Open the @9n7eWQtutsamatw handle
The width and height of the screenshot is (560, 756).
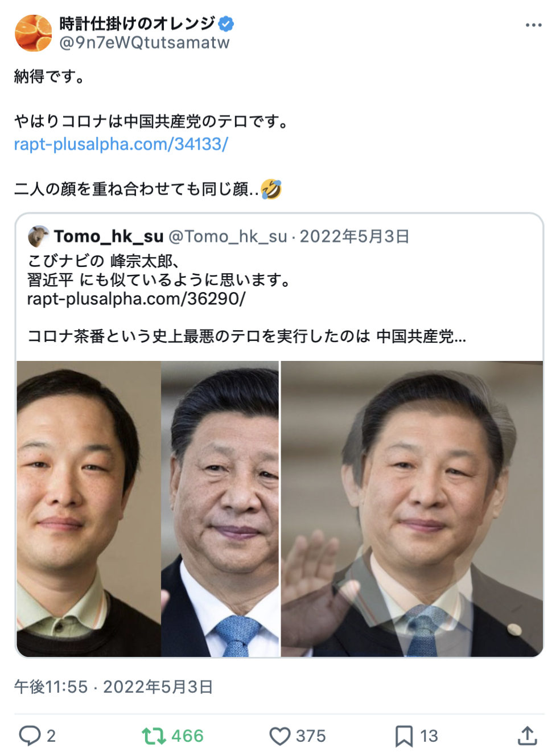coord(145,43)
